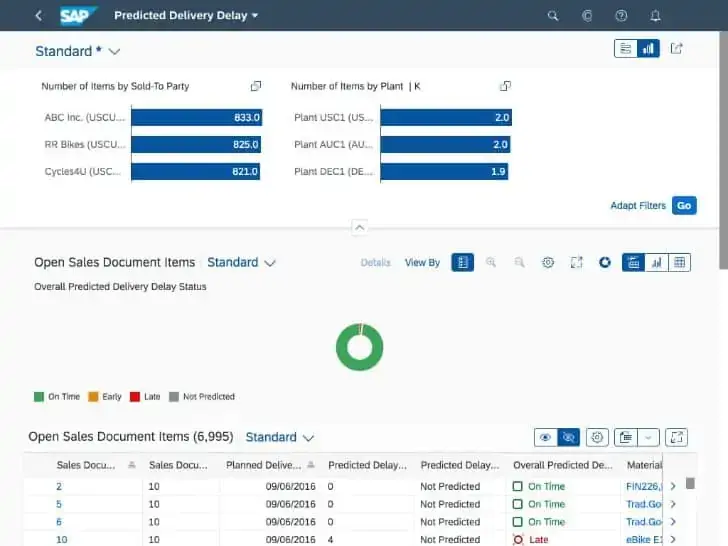Switch to chart only view
Viewport: 728px width, 546px height.
(x=656, y=262)
